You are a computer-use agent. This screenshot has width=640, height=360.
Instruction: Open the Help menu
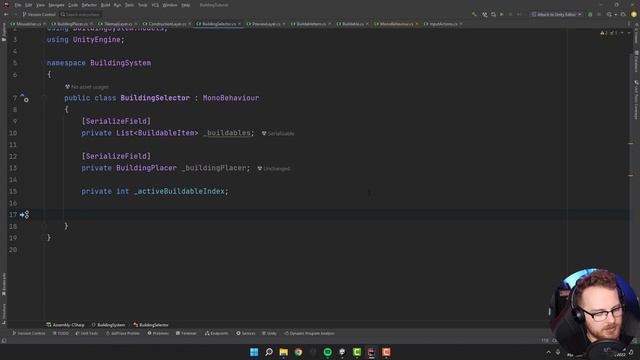(186, 5)
